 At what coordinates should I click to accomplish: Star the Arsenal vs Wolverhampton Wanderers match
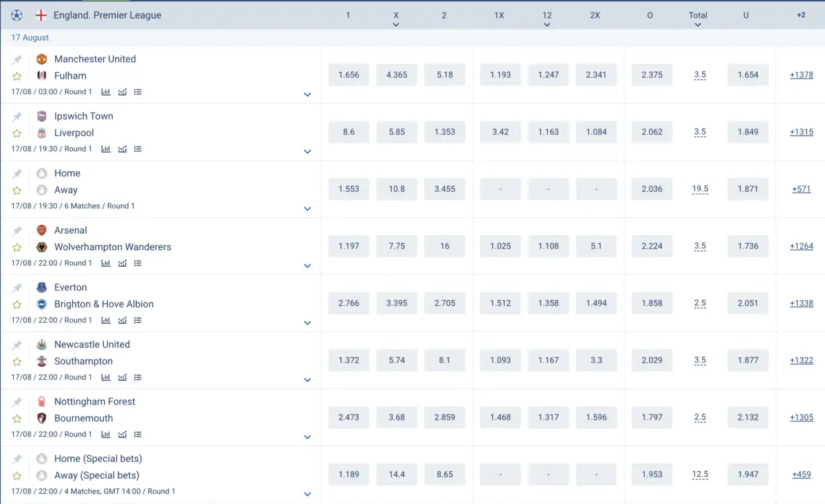coord(17,248)
